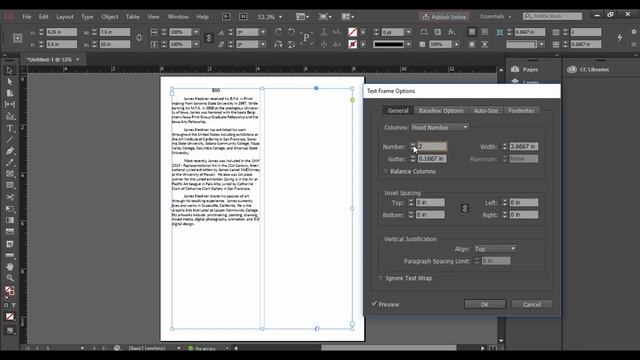This screenshot has height=360, width=640.
Task: Open the scale X percentage dropdown
Action: pos(196,32)
